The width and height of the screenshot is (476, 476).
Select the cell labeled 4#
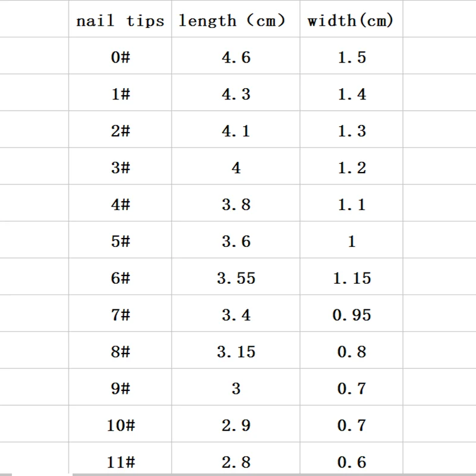pos(120,203)
